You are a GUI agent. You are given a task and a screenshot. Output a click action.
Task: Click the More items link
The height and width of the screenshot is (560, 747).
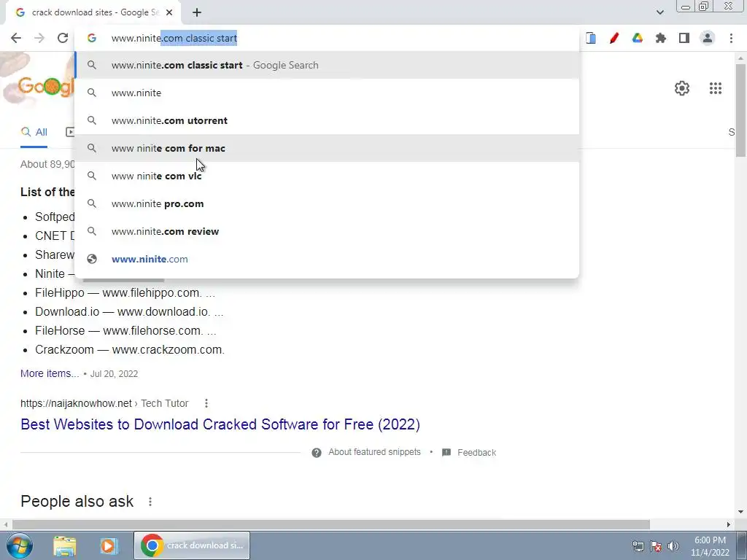(50, 374)
